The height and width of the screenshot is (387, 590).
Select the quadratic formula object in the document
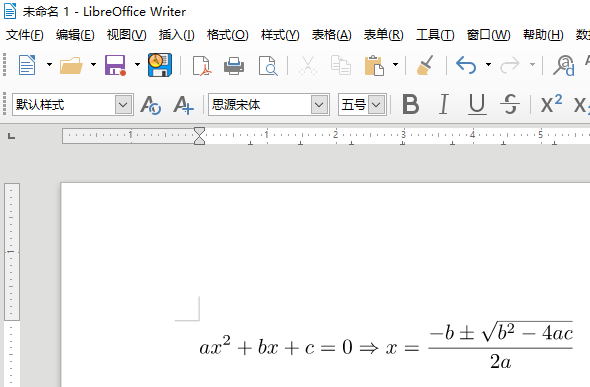pos(386,345)
